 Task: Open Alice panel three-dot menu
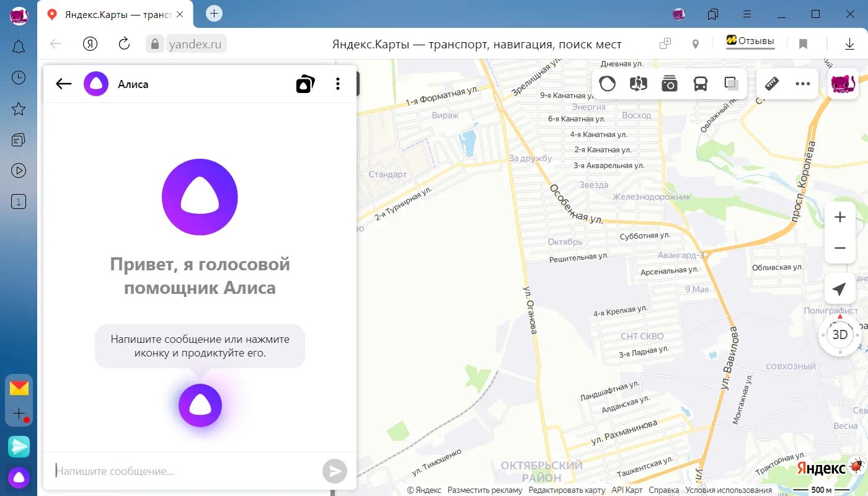(338, 84)
